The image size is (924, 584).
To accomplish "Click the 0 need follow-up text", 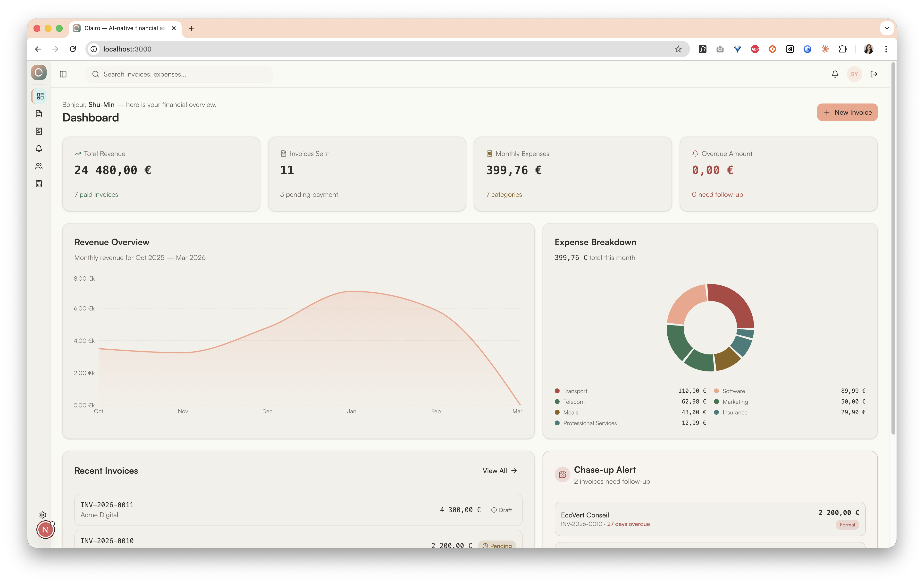I will [x=718, y=194].
